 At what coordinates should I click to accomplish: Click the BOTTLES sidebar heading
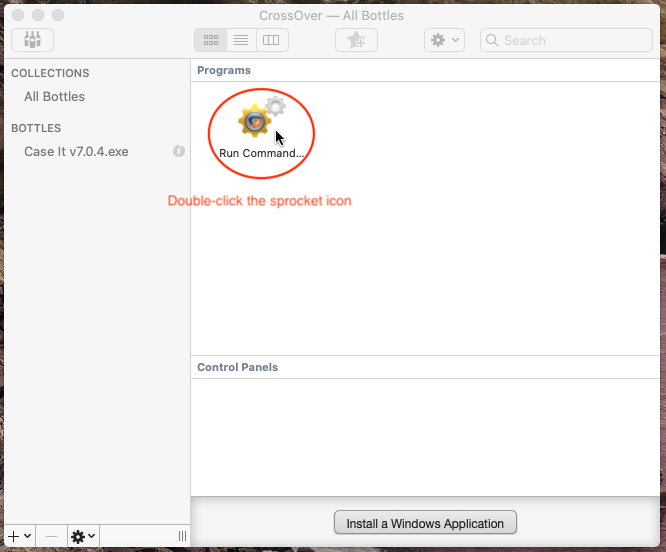tap(36, 128)
